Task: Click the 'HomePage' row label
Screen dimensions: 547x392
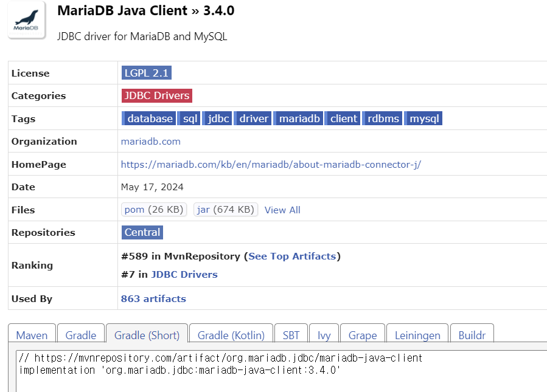Action: click(x=39, y=165)
